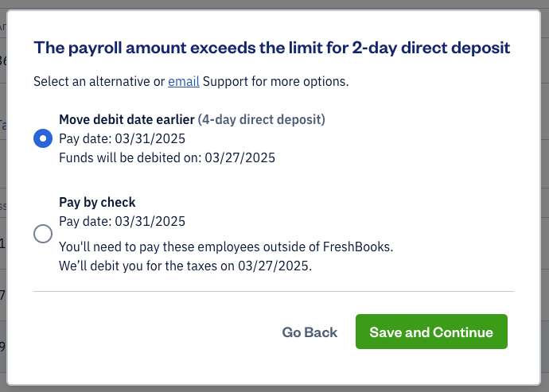Click the payroll amount exceeds limit heading
Image resolution: width=549 pixels, height=392 pixels.
click(x=271, y=48)
